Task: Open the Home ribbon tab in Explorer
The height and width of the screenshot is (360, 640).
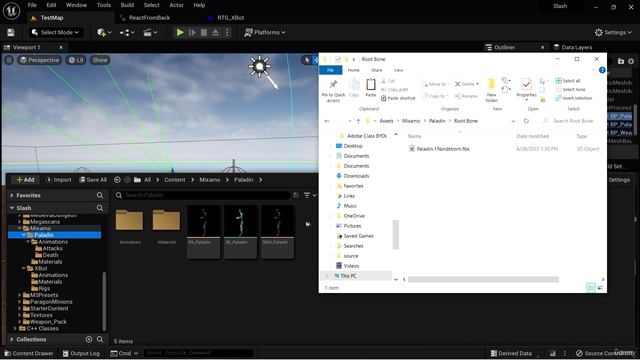Action: (x=353, y=70)
